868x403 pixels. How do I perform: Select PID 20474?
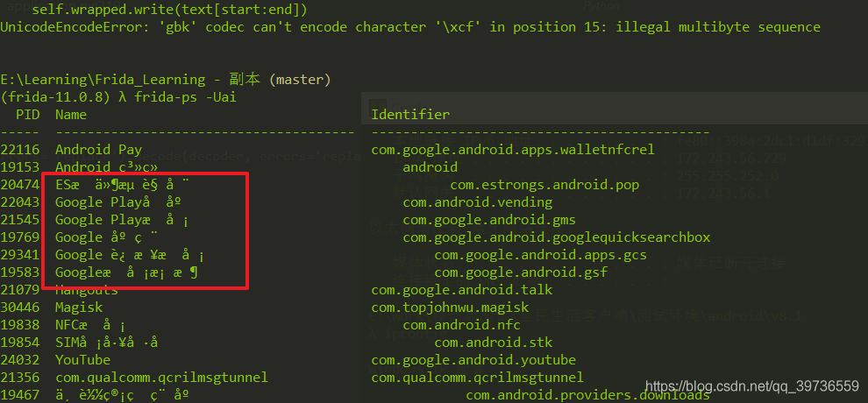pos(20,185)
